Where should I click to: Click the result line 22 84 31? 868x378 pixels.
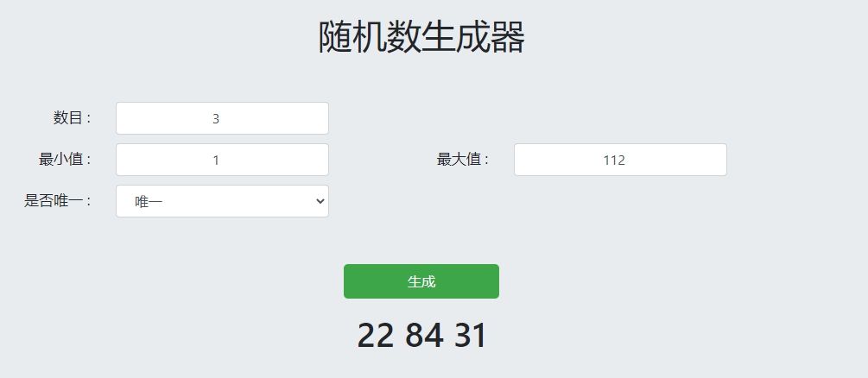point(422,336)
